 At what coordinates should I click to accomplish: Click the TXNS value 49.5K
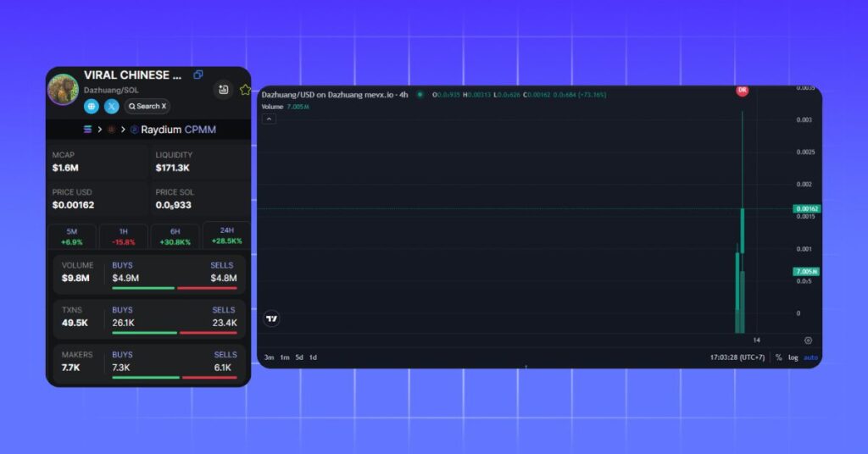point(75,323)
